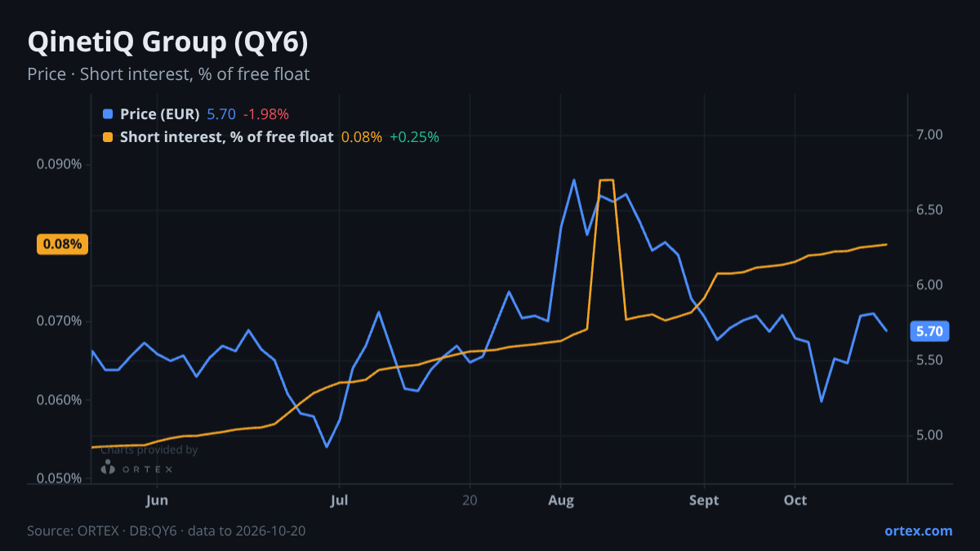Click the Jul x-axis label
Image resolution: width=980 pixels, height=551 pixels.
tap(341, 500)
